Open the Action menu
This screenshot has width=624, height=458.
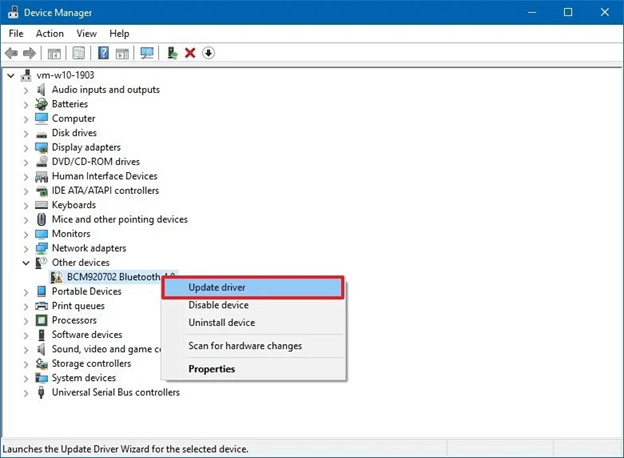coord(50,33)
